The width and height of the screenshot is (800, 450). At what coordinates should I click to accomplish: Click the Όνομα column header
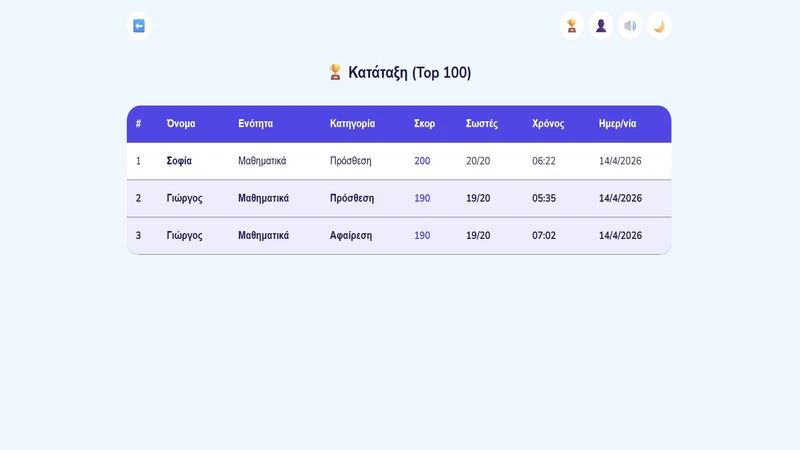click(181, 123)
